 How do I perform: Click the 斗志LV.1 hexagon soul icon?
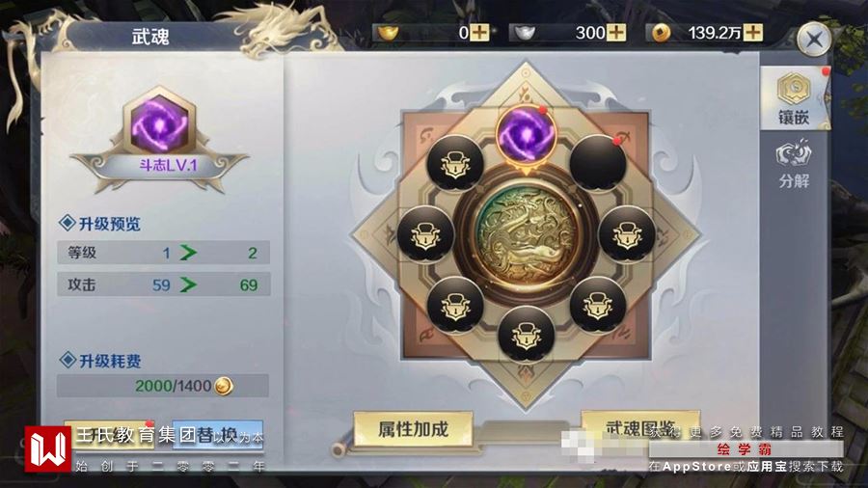(x=159, y=123)
